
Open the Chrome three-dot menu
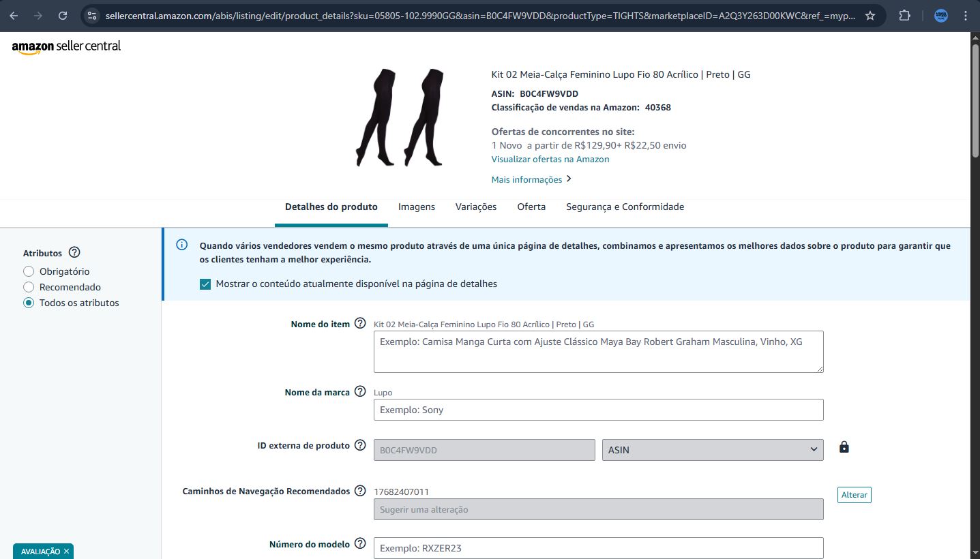[x=966, y=16]
